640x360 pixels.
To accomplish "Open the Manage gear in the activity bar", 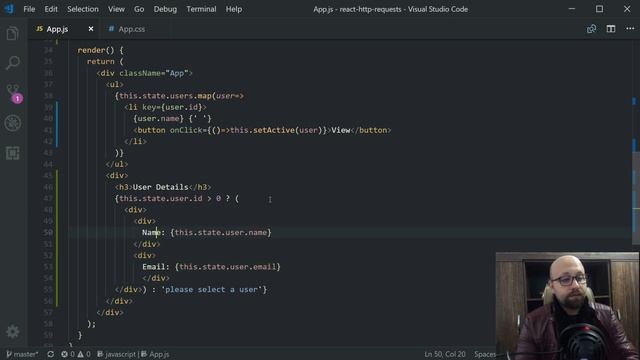I will tap(13, 331).
